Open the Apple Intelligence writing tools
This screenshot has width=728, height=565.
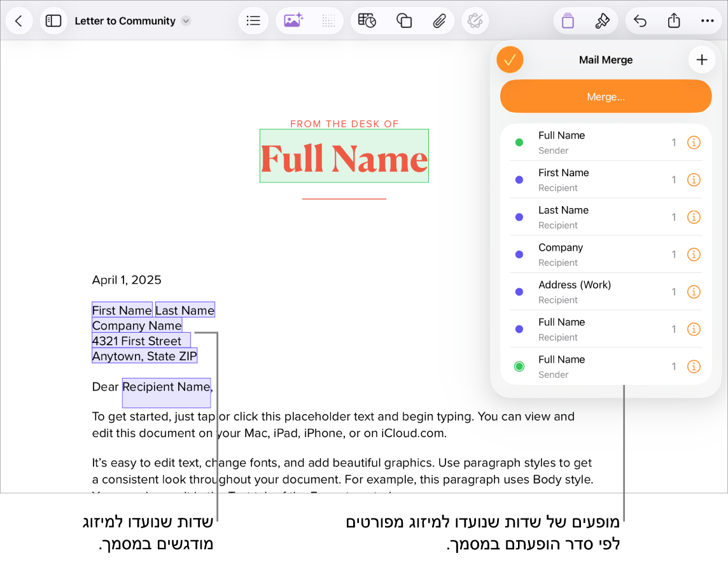(475, 20)
